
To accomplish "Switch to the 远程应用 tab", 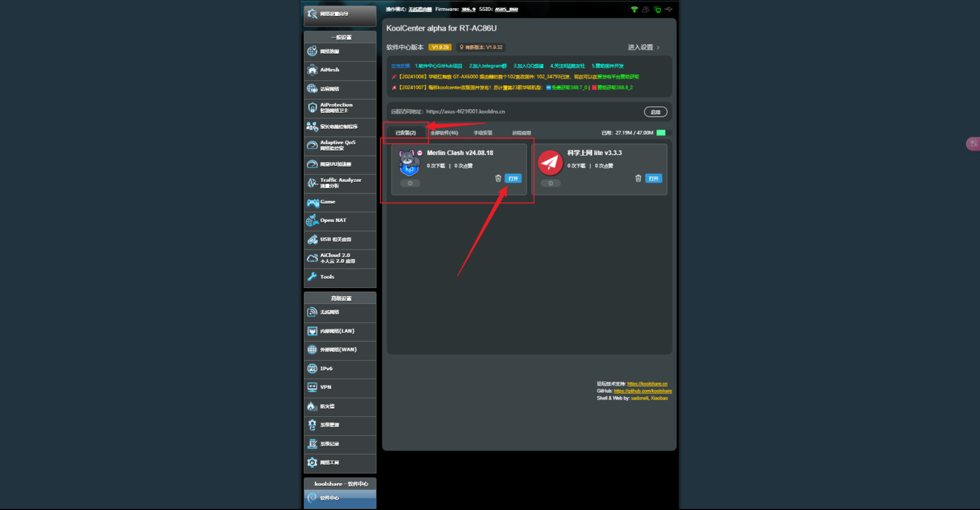I will [x=521, y=133].
